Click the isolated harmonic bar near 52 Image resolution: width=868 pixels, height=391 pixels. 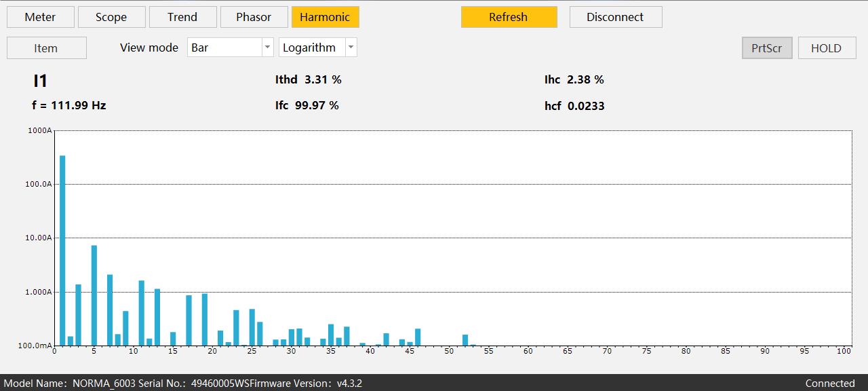click(x=465, y=340)
